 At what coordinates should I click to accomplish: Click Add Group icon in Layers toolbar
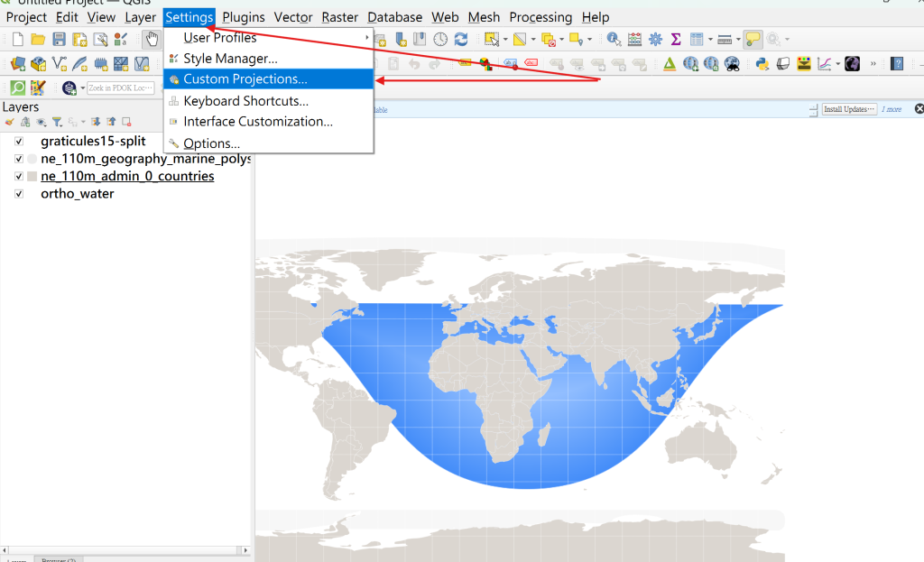pos(24,122)
